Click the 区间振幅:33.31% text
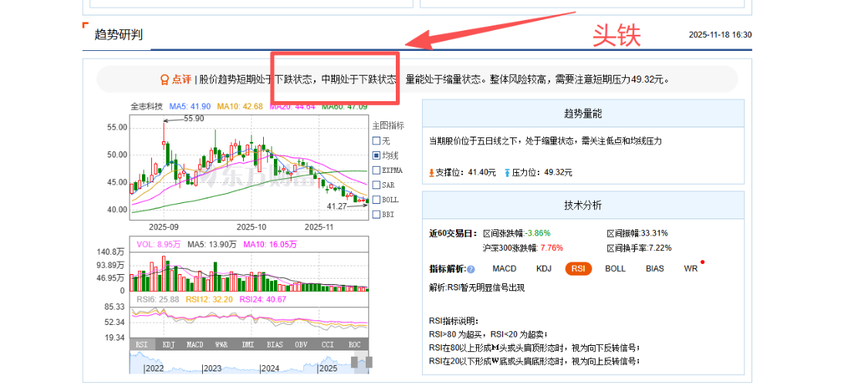Image resolution: width=868 pixels, height=386 pixels. [637, 233]
